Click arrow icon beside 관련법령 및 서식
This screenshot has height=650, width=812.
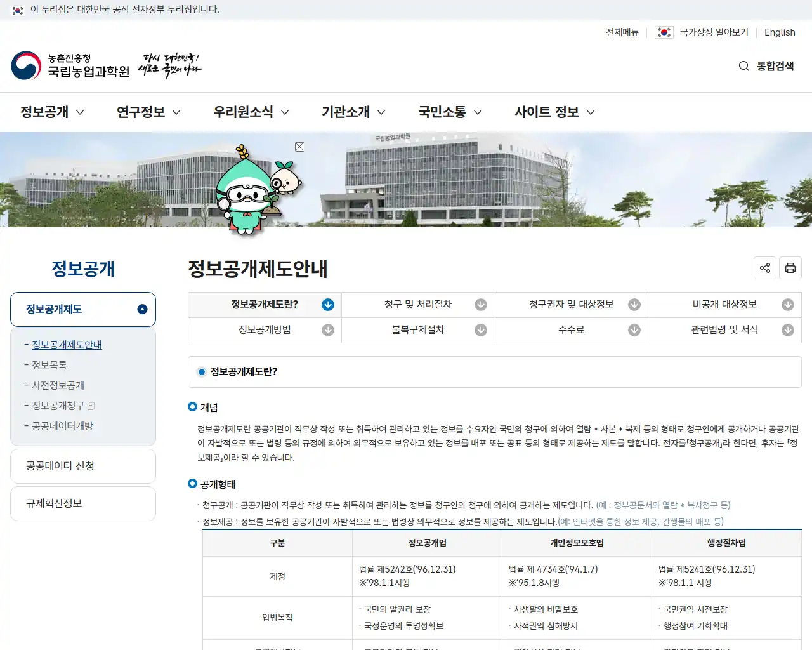click(788, 330)
